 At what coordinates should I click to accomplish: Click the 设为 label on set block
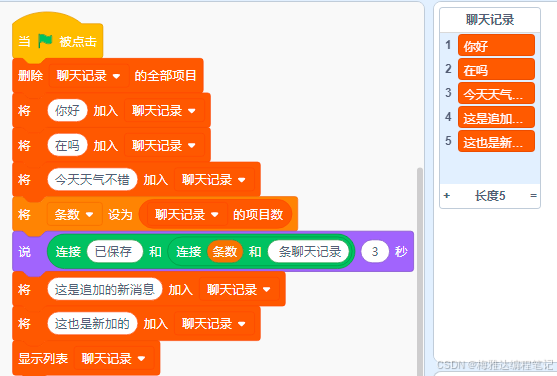click(120, 214)
